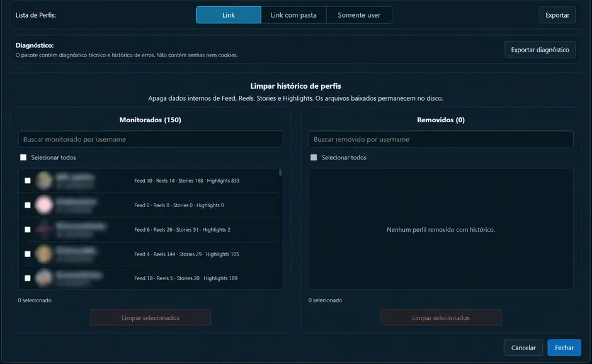Click the 'Monitorados (150)' heading
This screenshot has height=364, width=592.
point(151,120)
